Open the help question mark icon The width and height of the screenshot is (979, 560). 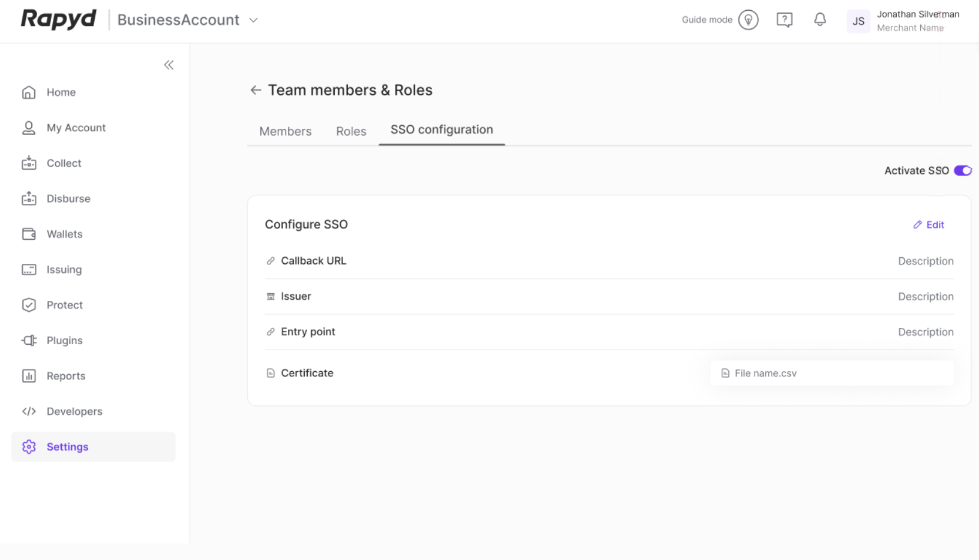click(x=784, y=20)
